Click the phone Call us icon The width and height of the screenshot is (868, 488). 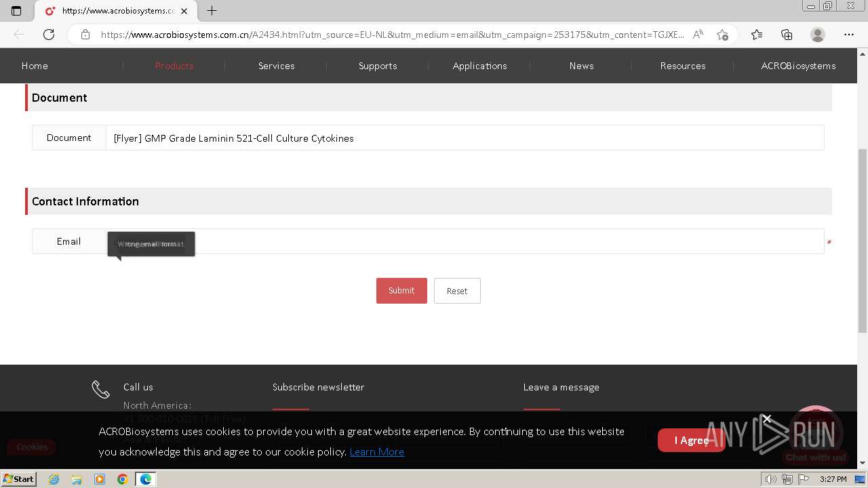pyautogui.click(x=100, y=389)
